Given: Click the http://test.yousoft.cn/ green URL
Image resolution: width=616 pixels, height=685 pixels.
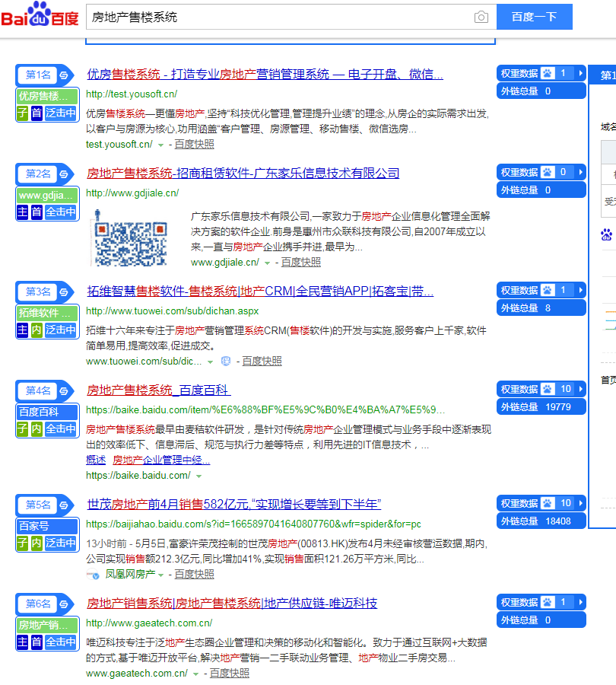Looking at the screenshot, I should [132, 94].
